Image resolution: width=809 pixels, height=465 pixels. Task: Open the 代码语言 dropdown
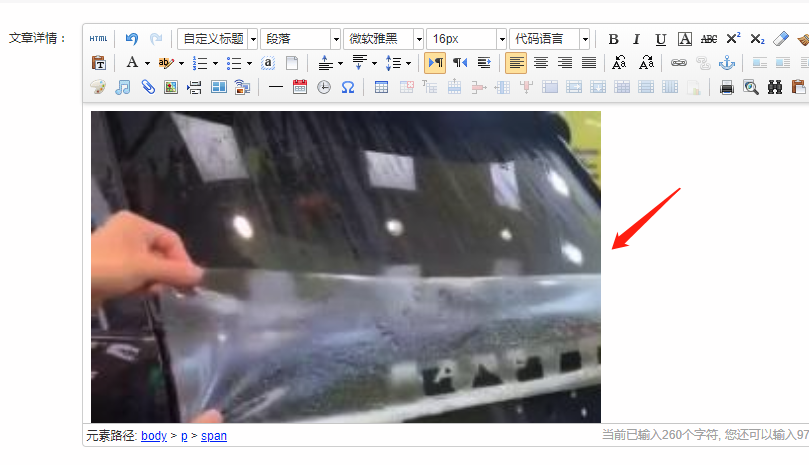[x=549, y=39]
